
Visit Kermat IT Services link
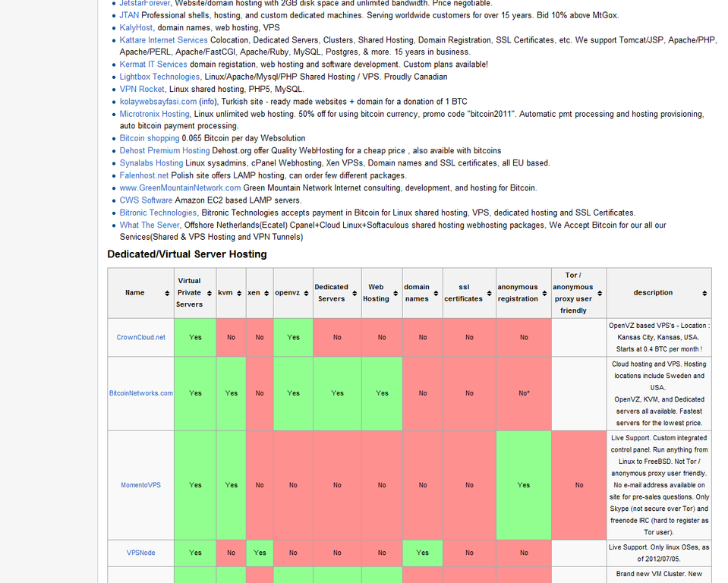153,65
